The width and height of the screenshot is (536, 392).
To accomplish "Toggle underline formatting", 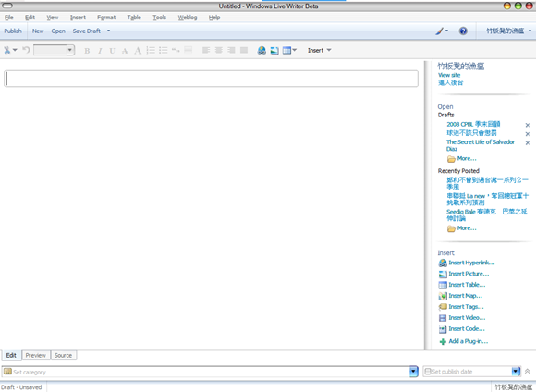I will coord(112,51).
